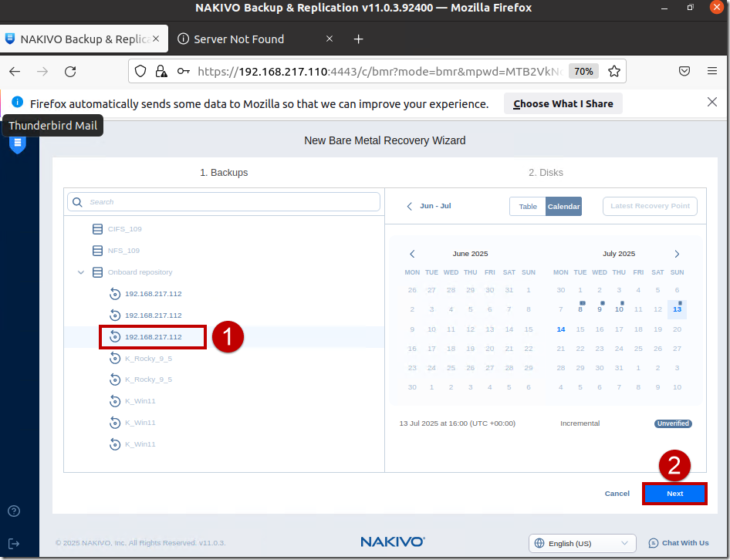This screenshot has height=560, width=730.
Task: Click the backup icon beside first K_Win11
Action: (x=115, y=401)
